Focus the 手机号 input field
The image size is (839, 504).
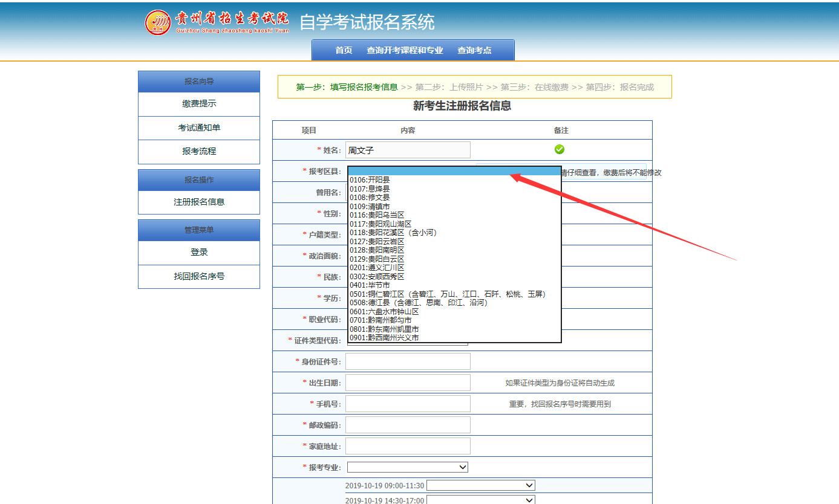[x=408, y=404]
